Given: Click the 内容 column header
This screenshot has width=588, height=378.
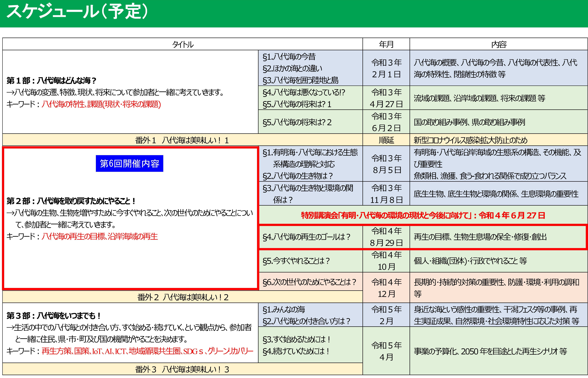Looking at the screenshot, I should [499, 44].
